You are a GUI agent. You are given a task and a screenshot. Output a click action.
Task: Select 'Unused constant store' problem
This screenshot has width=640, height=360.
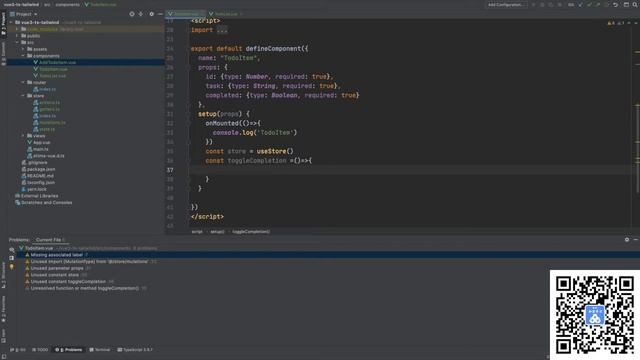click(55, 275)
